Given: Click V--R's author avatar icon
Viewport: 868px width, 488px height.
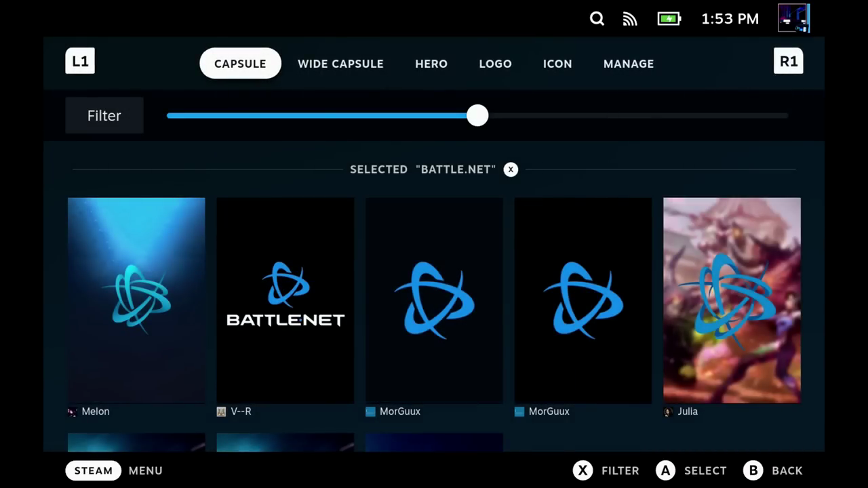Looking at the screenshot, I should [221, 411].
